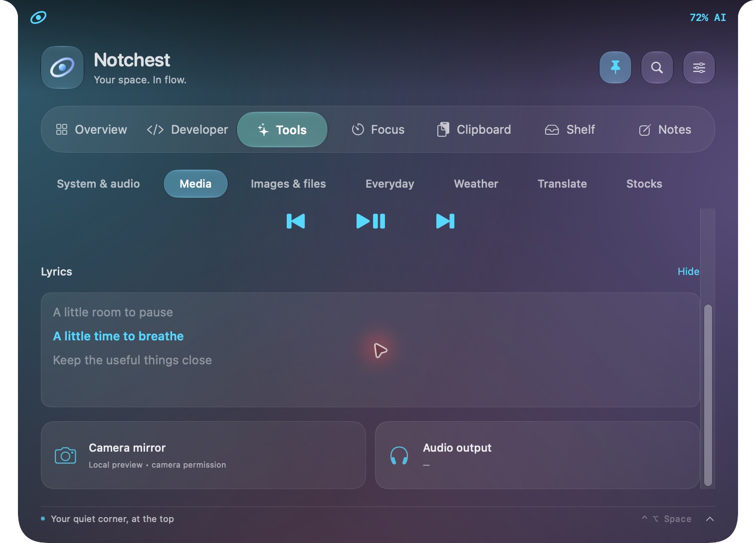
Task: Click the small orbit icon at top-left corner
Action: [x=38, y=17]
